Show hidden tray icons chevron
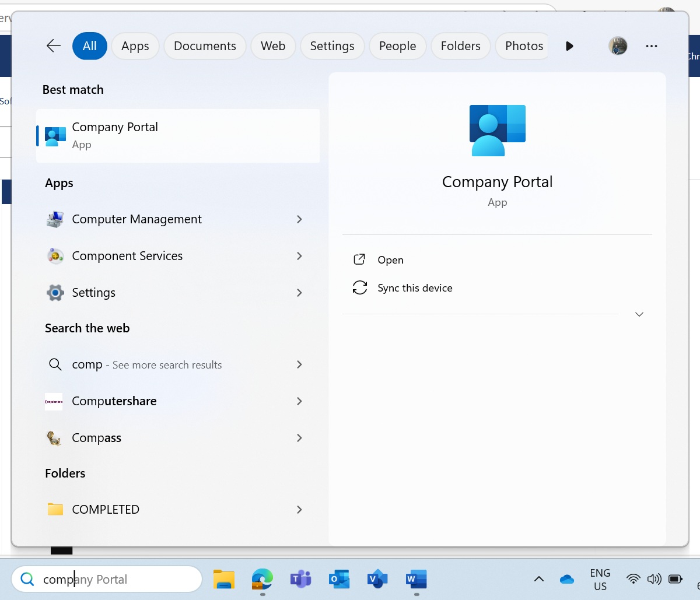700x600 pixels. [539, 579]
